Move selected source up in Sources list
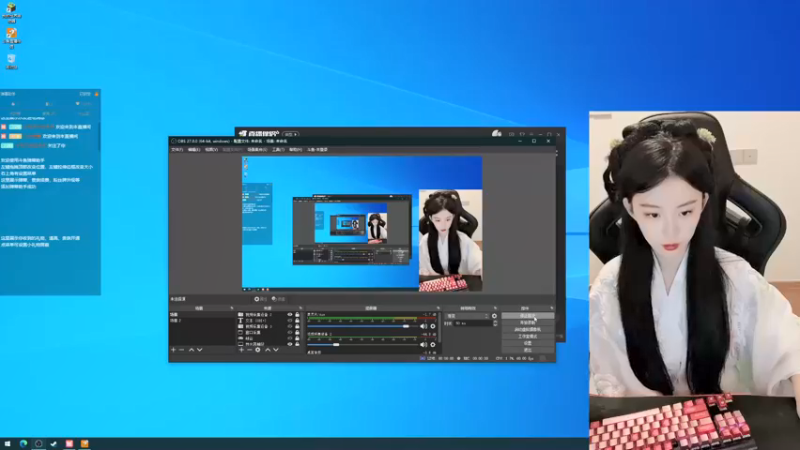800x450 pixels. point(267,350)
